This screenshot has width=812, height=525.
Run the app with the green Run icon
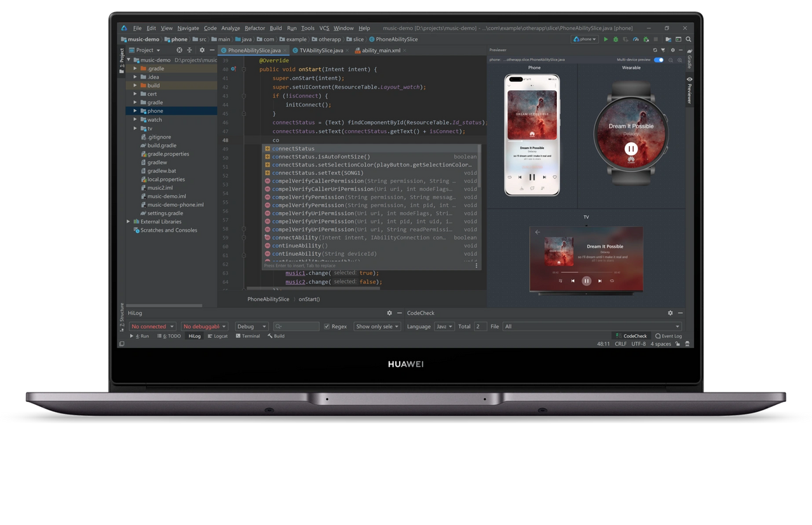coord(605,39)
